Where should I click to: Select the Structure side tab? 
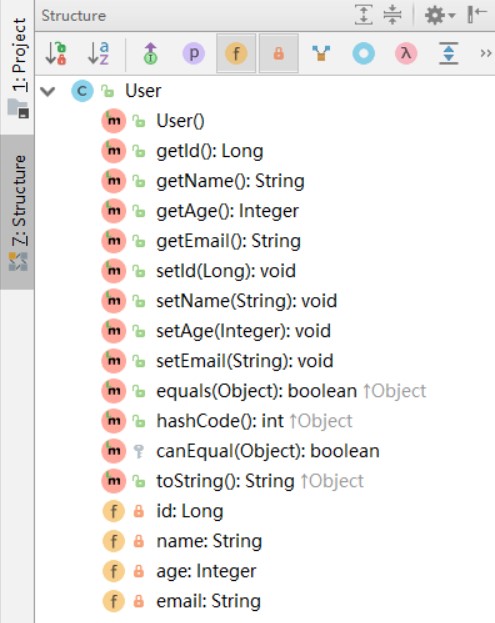[x=17, y=212]
